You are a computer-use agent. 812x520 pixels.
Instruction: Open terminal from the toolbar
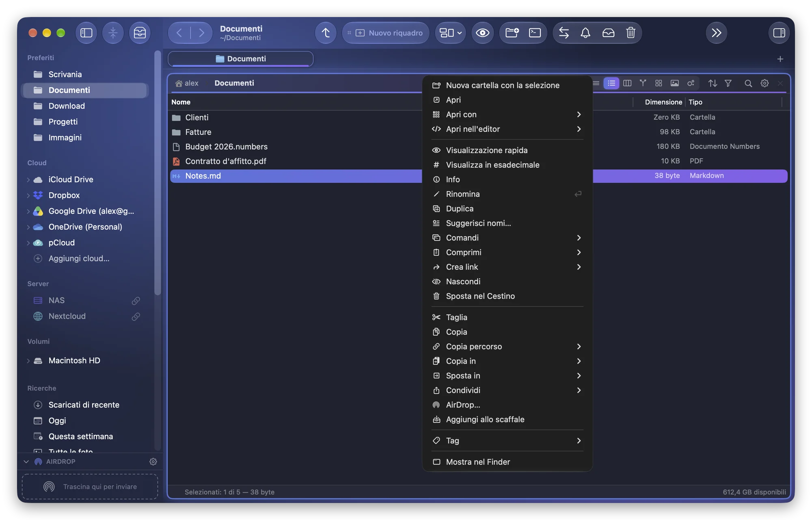tap(535, 33)
